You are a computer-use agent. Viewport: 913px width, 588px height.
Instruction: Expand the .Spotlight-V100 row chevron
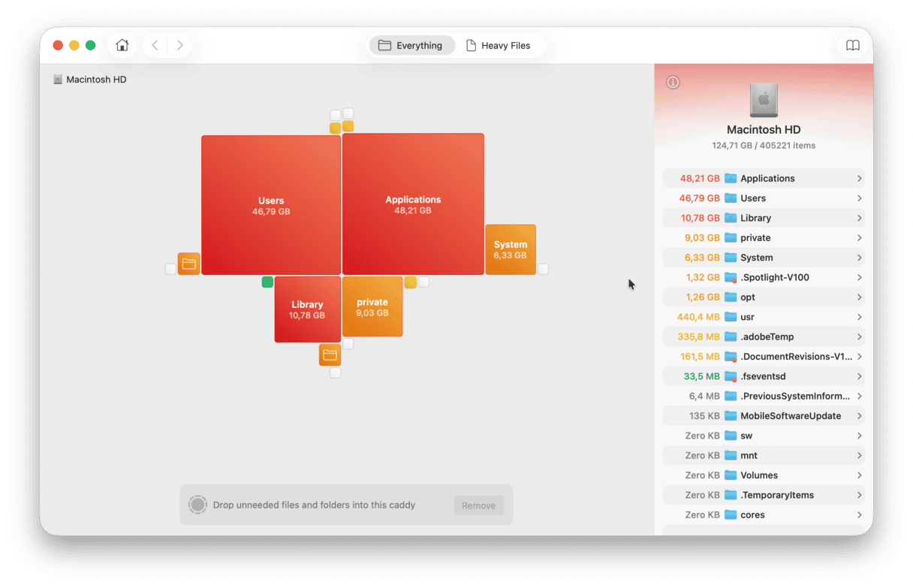point(858,277)
